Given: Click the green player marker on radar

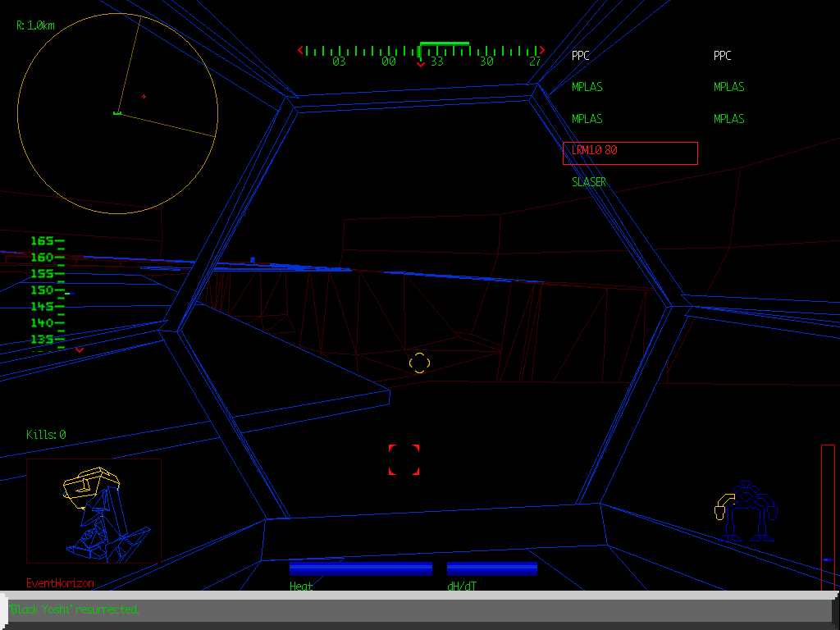Looking at the screenshot, I should 117,112.
